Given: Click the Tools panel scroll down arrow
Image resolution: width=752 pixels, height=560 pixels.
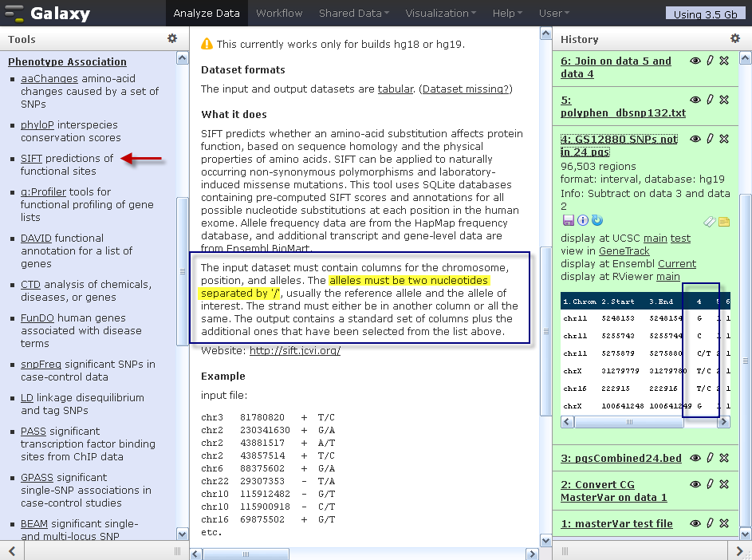Looking at the screenshot, I should click(183, 534).
